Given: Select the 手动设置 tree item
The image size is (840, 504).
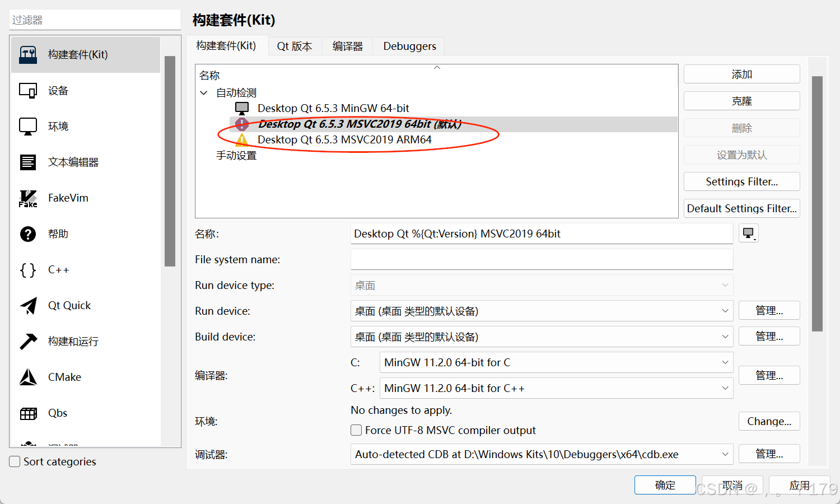Looking at the screenshot, I should 236,155.
